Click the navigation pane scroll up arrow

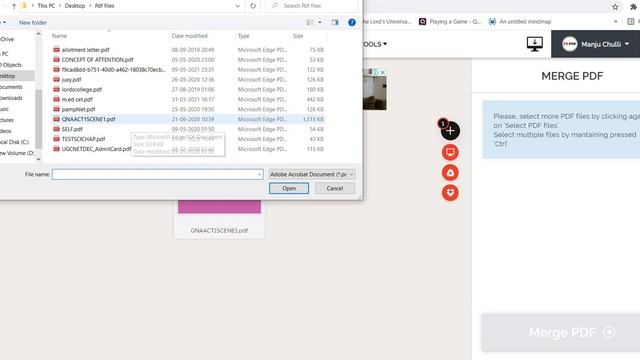click(x=38, y=34)
